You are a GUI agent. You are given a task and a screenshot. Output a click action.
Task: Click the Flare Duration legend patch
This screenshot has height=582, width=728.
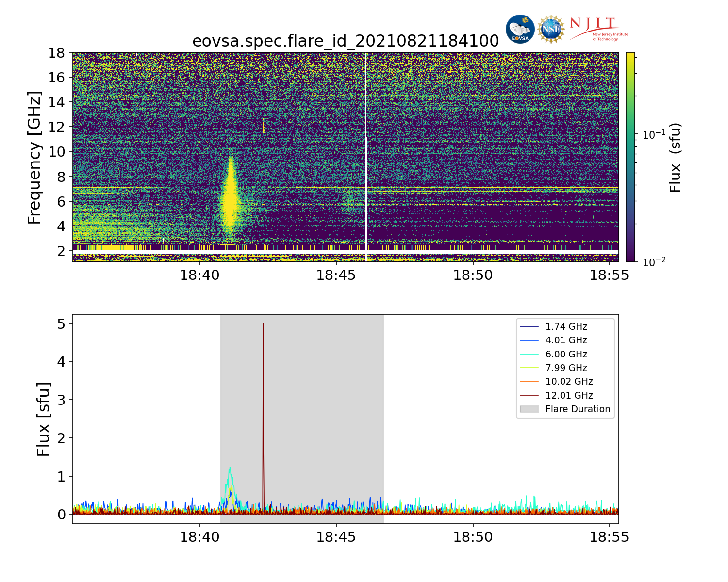tap(529, 409)
